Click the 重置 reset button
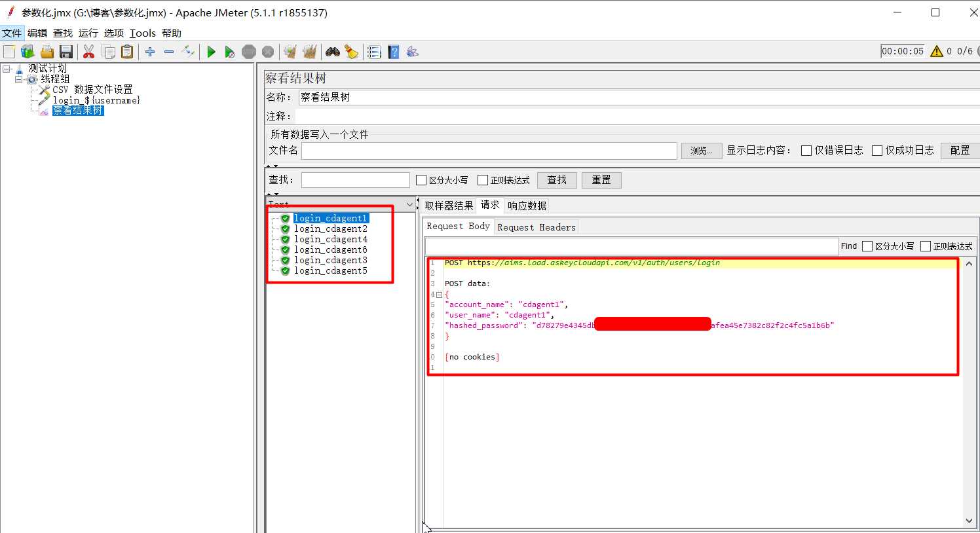Viewport: 980px width, 533px height. pyautogui.click(x=601, y=180)
